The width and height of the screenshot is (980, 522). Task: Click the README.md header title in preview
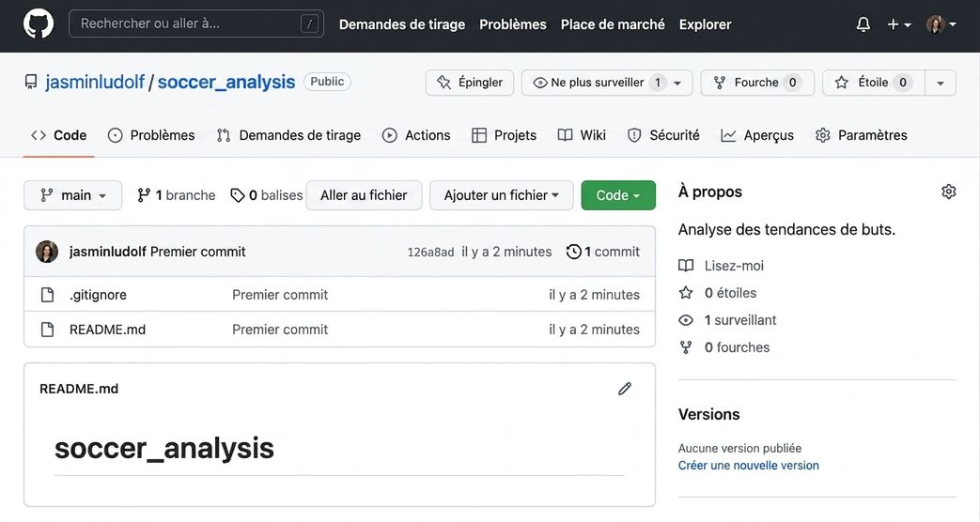click(x=79, y=389)
